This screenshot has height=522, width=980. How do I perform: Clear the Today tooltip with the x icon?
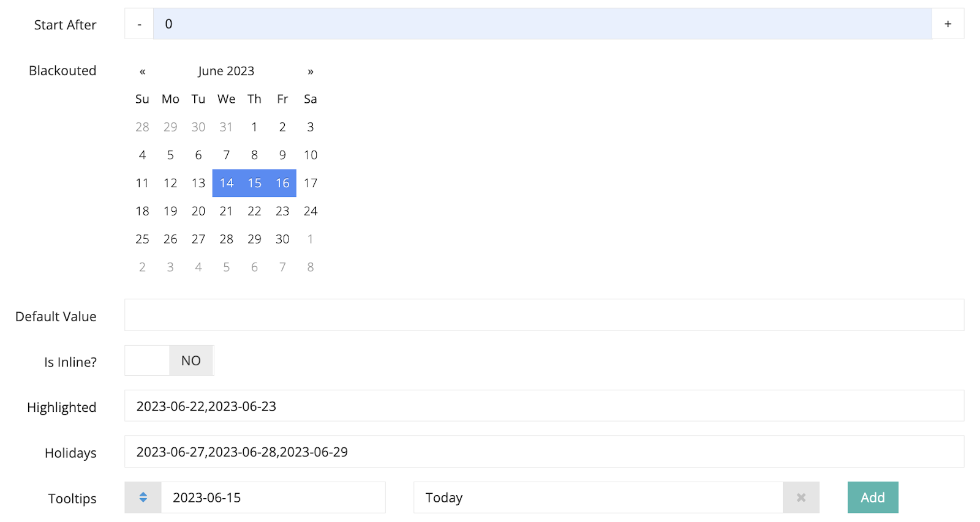click(801, 498)
